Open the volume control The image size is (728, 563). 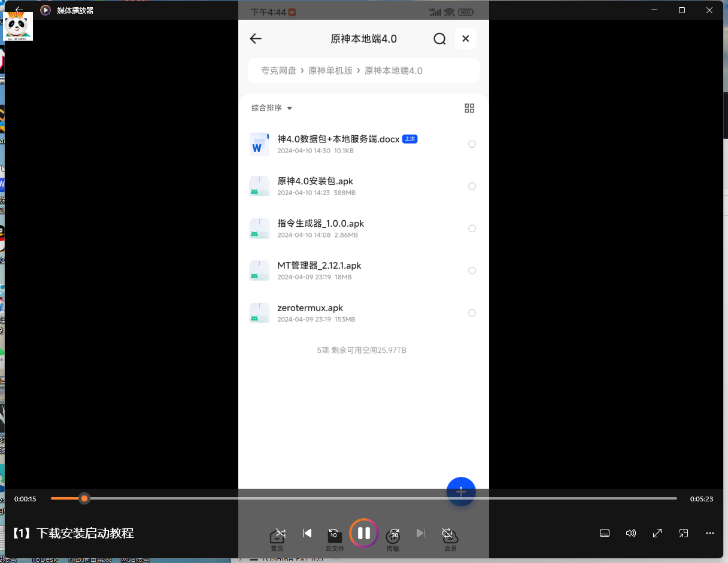[630, 533]
